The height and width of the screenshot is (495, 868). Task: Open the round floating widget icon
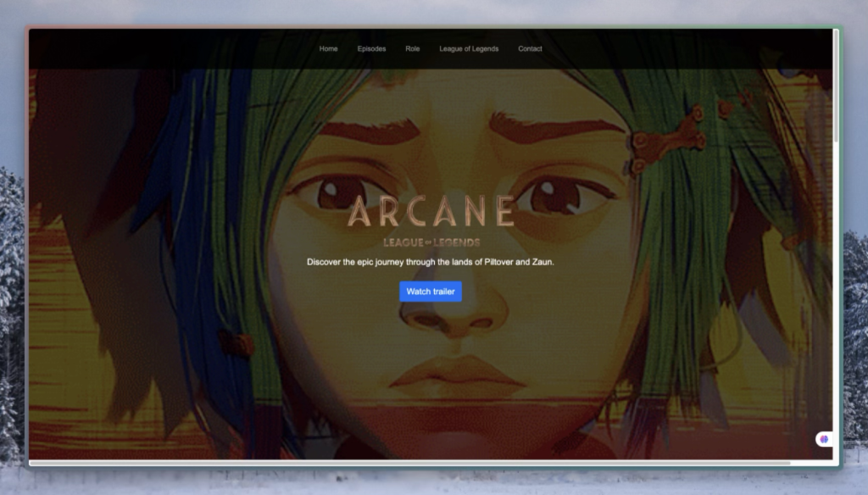click(x=824, y=439)
